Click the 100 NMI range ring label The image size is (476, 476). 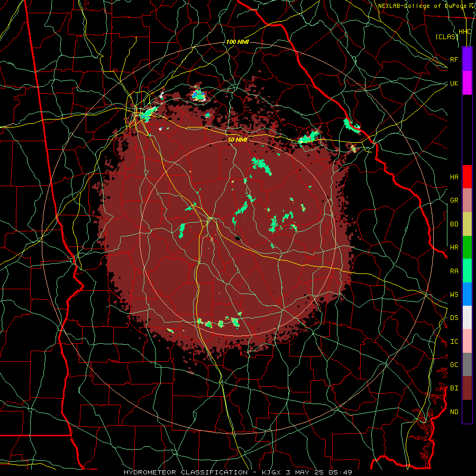coord(237,42)
